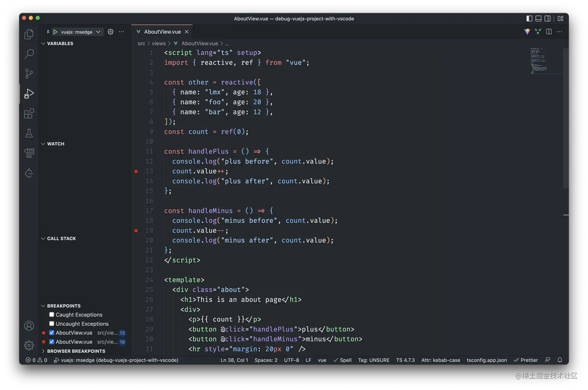
Task: Open the Testing flask icon
Action: (x=29, y=133)
